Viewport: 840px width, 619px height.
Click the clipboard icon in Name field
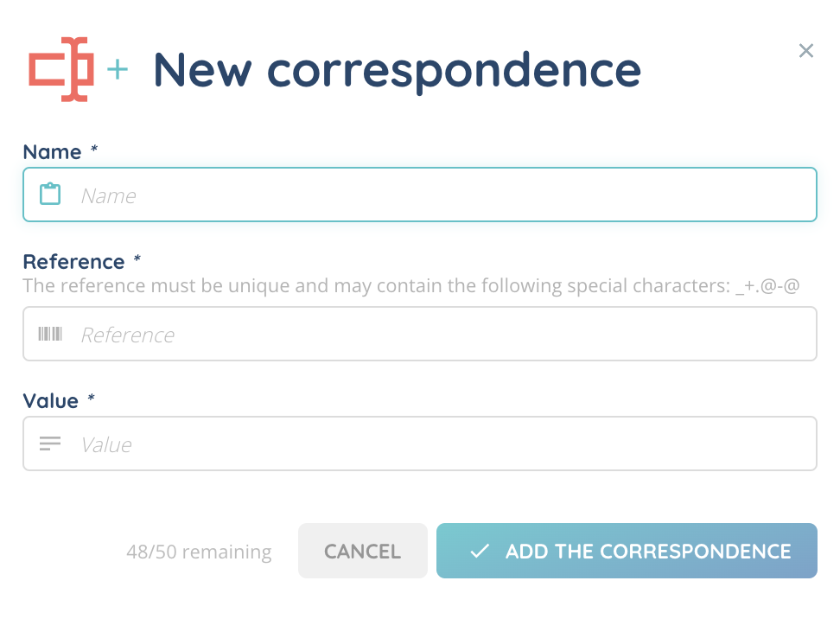tap(50, 195)
